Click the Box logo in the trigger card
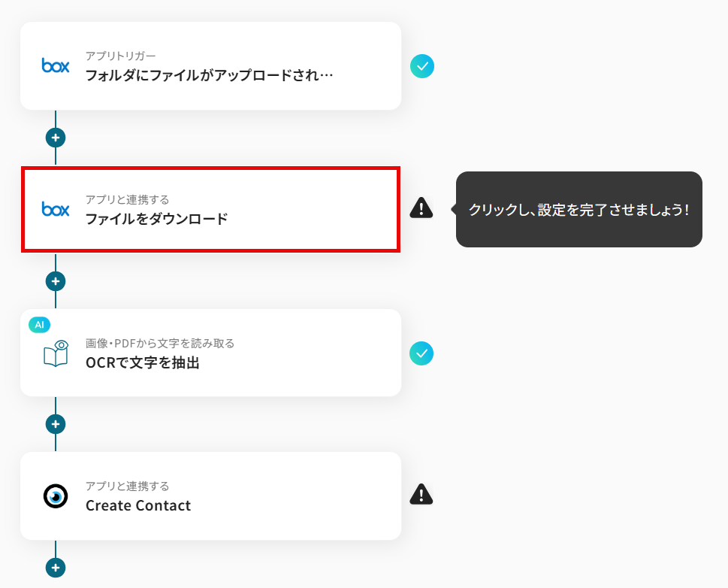 56,65
